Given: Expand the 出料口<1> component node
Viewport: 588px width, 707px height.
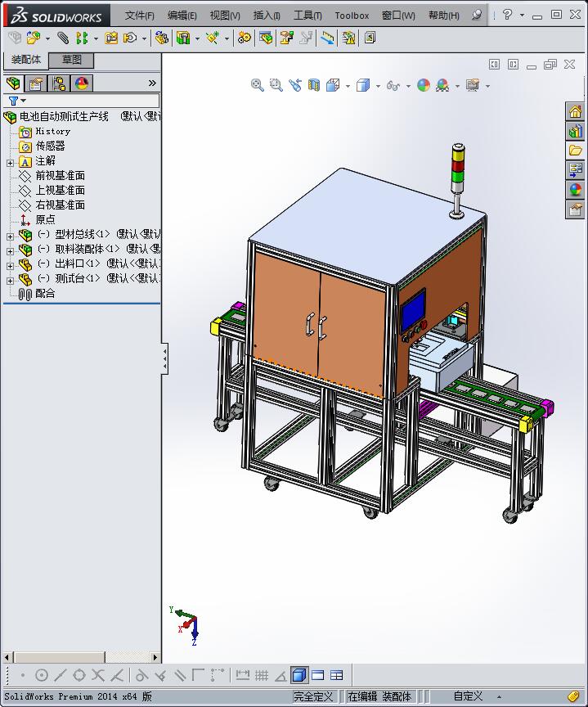Looking at the screenshot, I should tap(11, 266).
